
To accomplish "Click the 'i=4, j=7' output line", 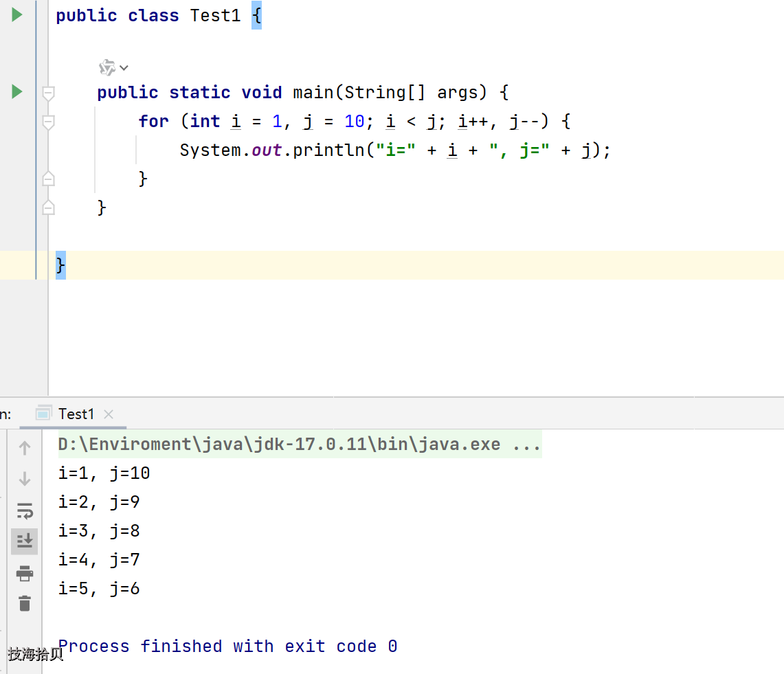I will click(99, 559).
